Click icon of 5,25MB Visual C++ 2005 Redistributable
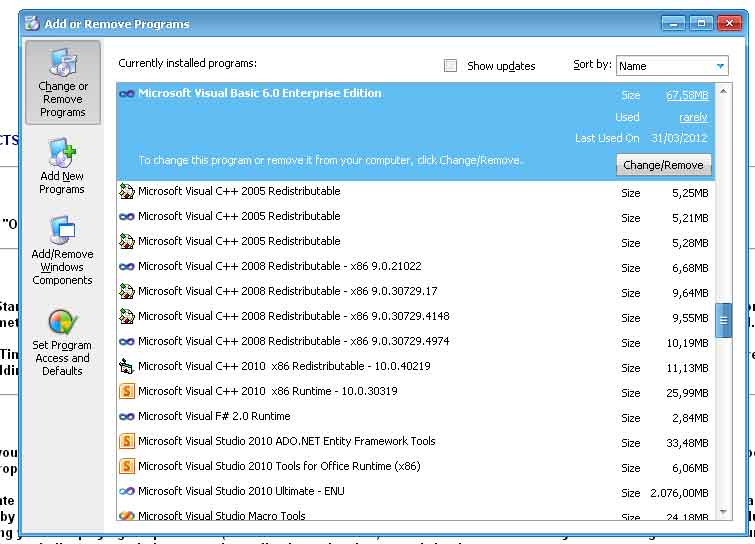The height and width of the screenshot is (544, 755). click(x=127, y=192)
